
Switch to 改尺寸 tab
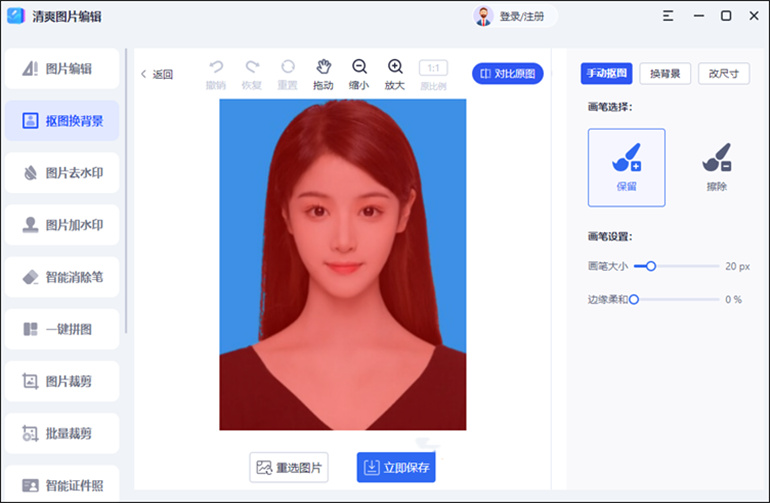click(723, 73)
